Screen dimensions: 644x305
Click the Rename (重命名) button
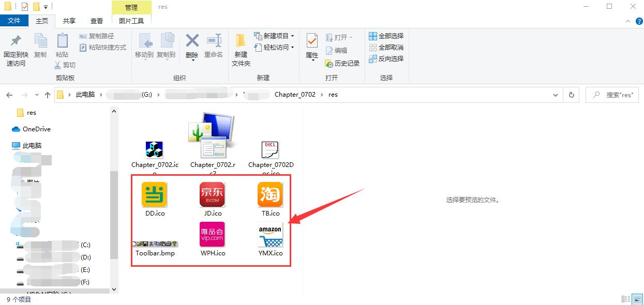pos(214,45)
